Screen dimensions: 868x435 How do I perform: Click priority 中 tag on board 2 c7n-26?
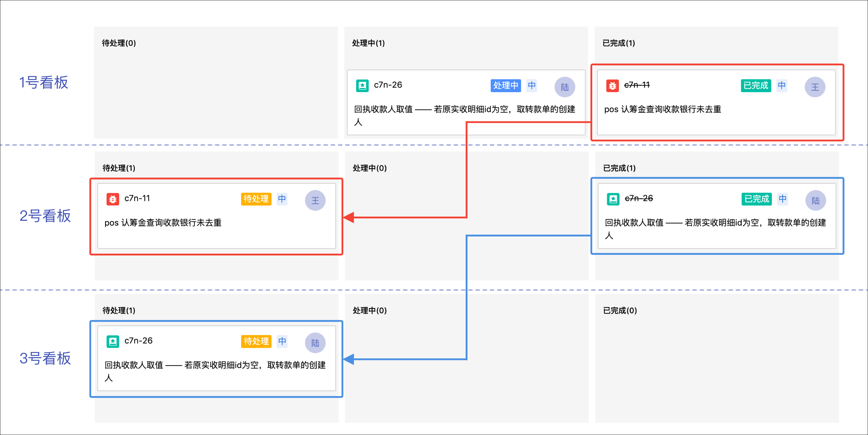782,199
